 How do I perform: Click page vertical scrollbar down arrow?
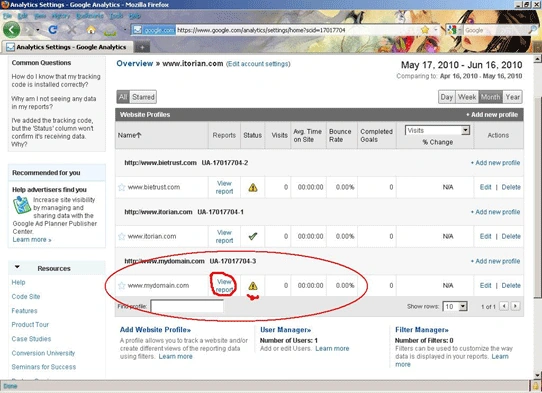point(538,375)
